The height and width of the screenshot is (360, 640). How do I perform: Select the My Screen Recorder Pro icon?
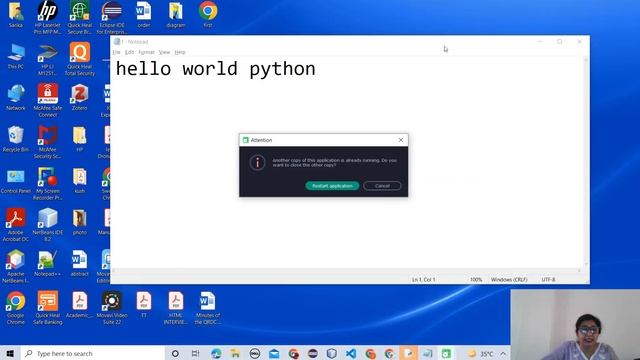pyautogui.click(x=47, y=184)
